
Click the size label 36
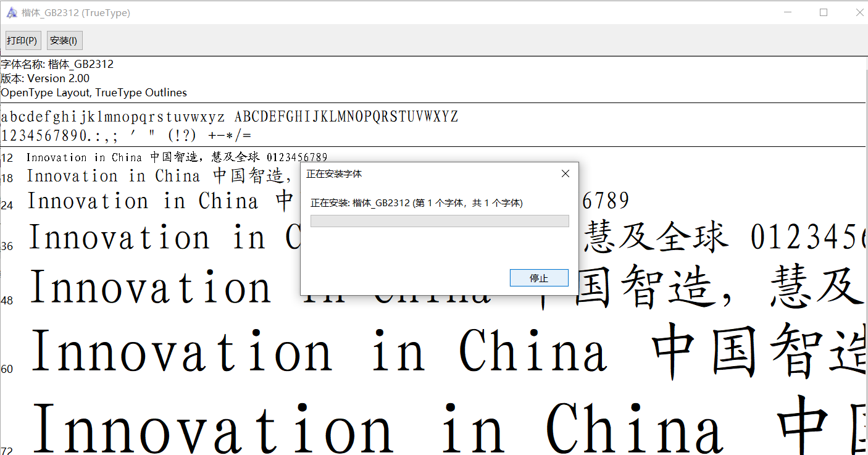(x=7, y=246)
